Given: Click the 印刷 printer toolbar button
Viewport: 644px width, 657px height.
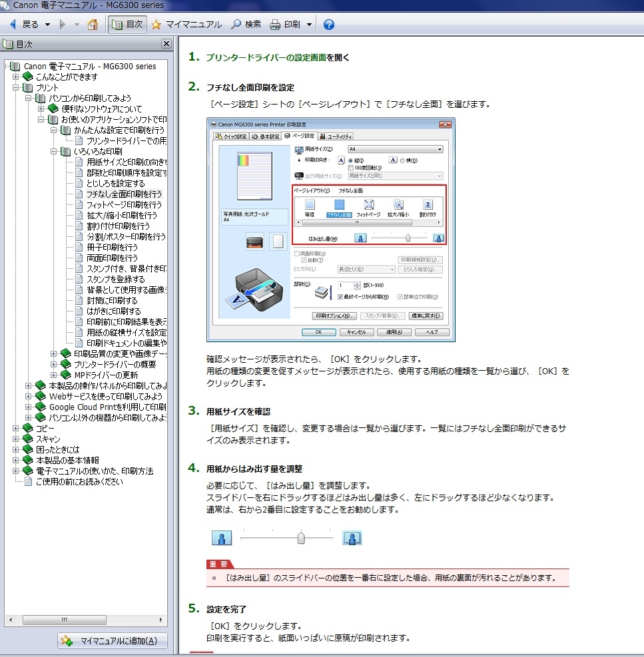Looking at the screenshot, I should (x=285, y=25).
